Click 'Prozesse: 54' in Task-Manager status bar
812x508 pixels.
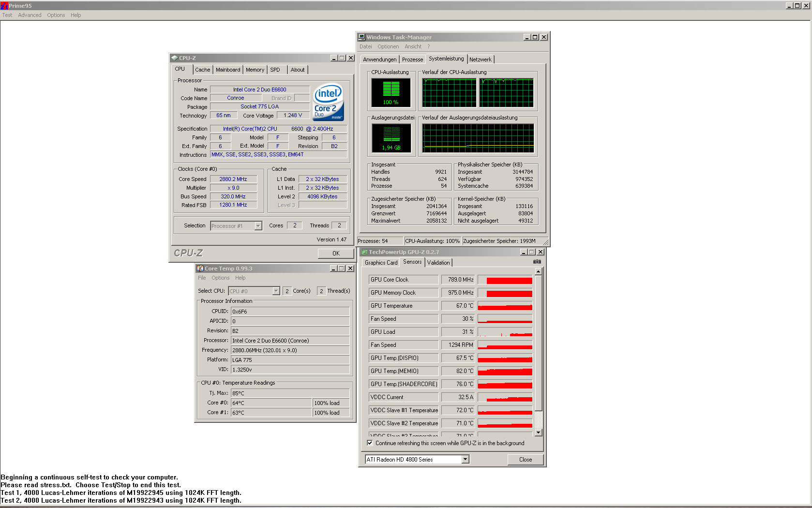pos(379,241)
